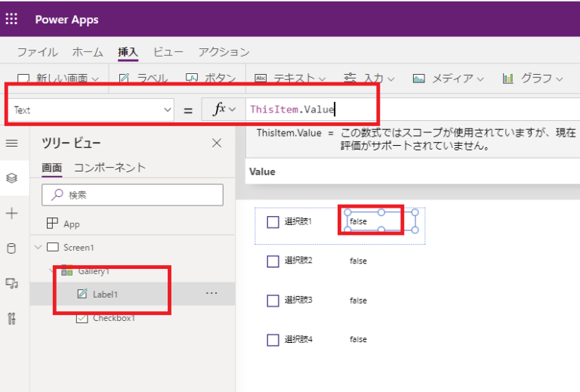Select the false label beside 選択肢3
The height and width of the screenshot is (392, 580).
coord(358,301)
